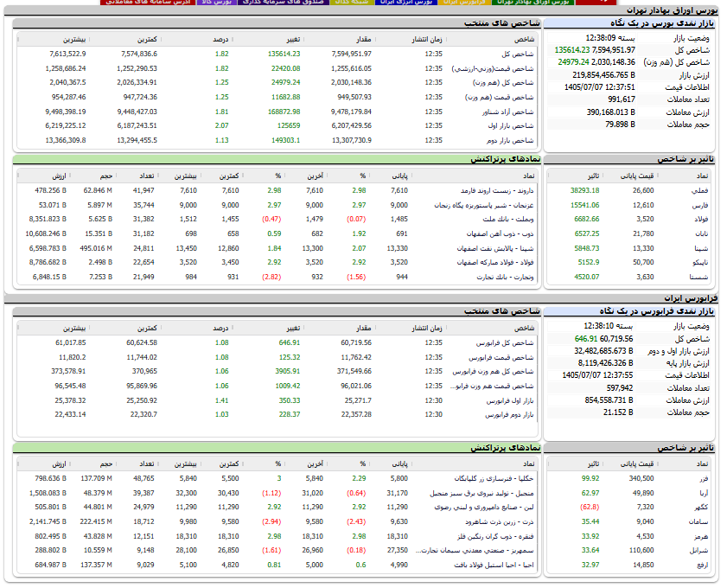Open the orange 'فرابورس ایران' top tab
Screen dimensions: 727x588
[464, 3]
